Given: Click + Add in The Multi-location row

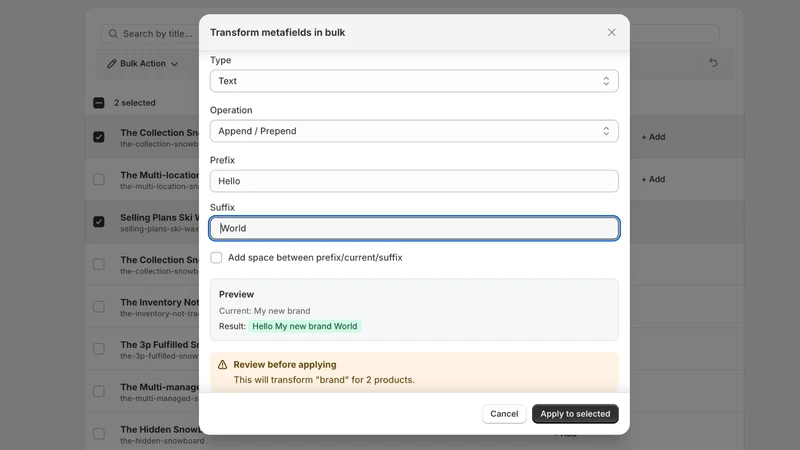Looking at the screenshot, I should click(653, 179).
